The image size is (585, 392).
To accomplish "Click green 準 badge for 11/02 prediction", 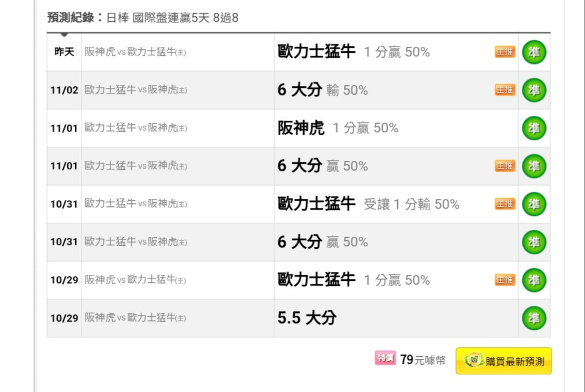I will (x=534, y=90).
